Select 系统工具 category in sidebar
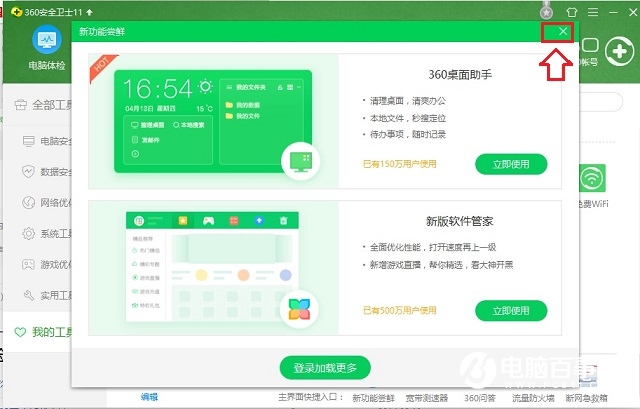This screenshot has width=640, height=409. click(47, 233)
